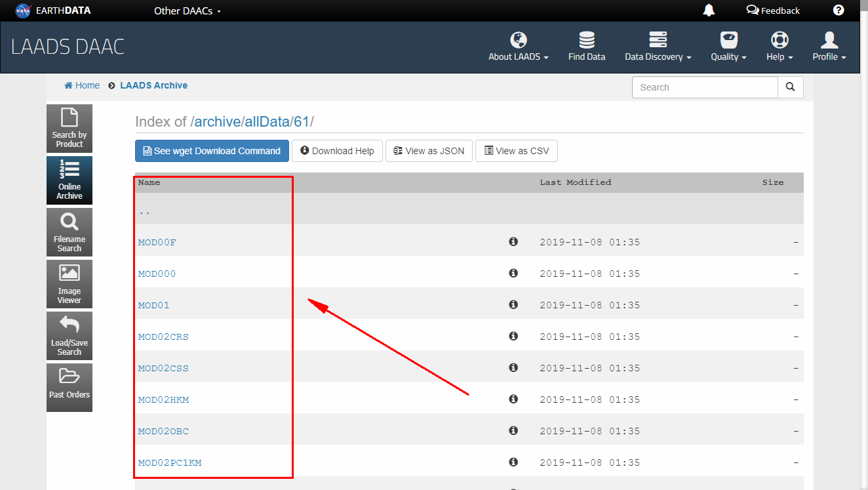Click info icon for MOD02PC1KM row

[513, 462]
